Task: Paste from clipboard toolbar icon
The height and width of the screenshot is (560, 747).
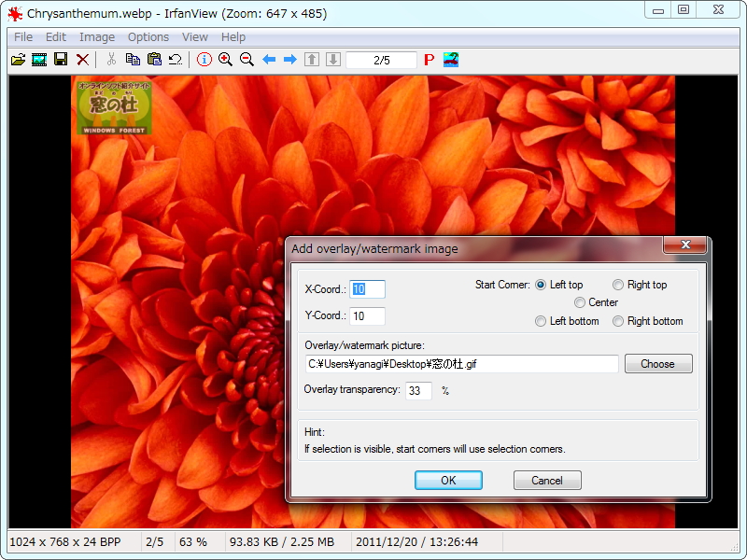Action: tap(154, 60)
